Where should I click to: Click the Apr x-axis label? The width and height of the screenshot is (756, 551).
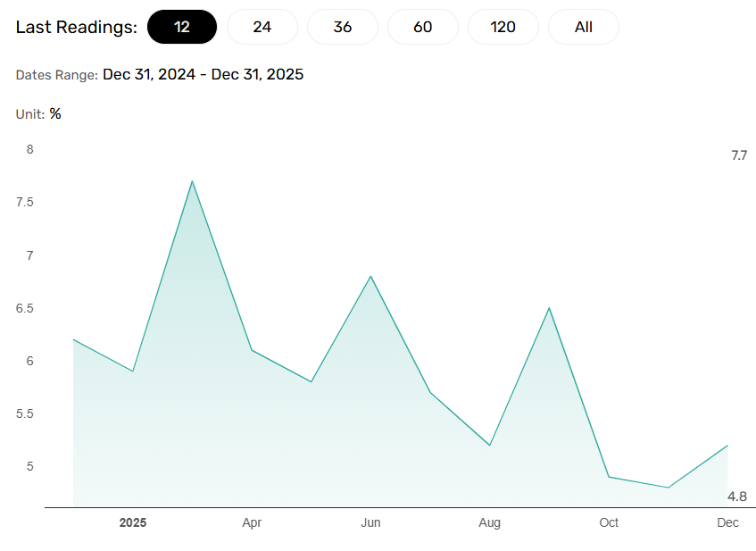click(252, 522)
